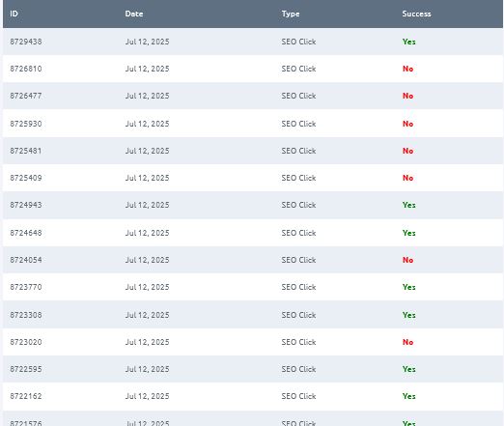Click ID 8725409
This screenshot has height=426, width=504.
[x=26, y=178]
